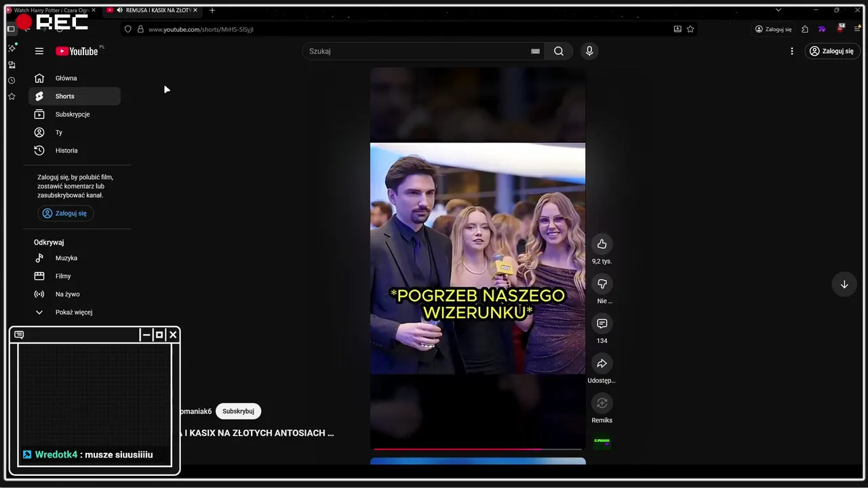Open history clock in browser sidebar
Image resolution: width=868 pixels, height=488 pixels.
click(12, 81)
